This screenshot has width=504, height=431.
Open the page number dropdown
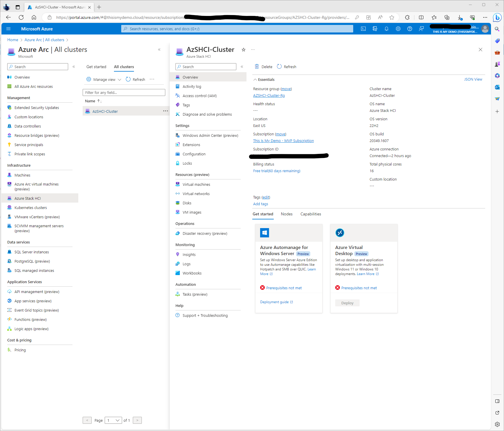coord(113,420)
